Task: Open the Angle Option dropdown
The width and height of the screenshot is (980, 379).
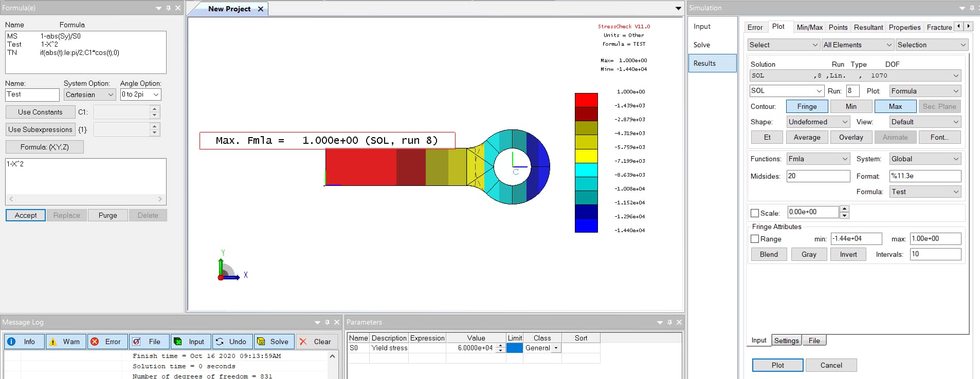Action: pyautogui.click(x=140, y=94)
